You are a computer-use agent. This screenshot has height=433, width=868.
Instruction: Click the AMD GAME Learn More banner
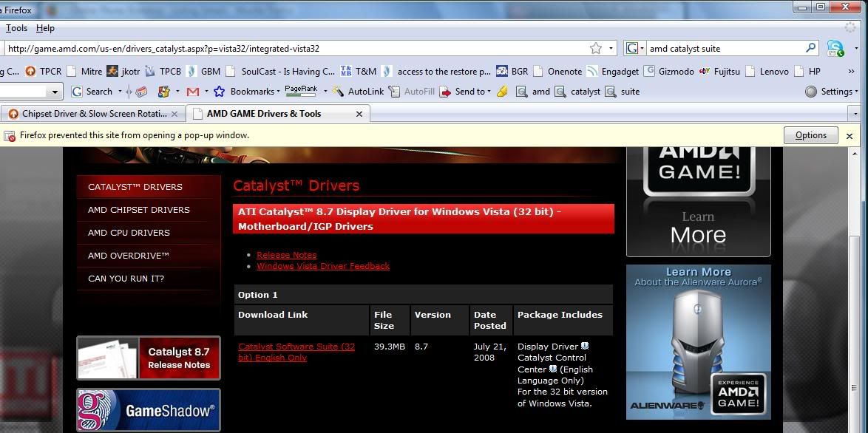point(698,202)
